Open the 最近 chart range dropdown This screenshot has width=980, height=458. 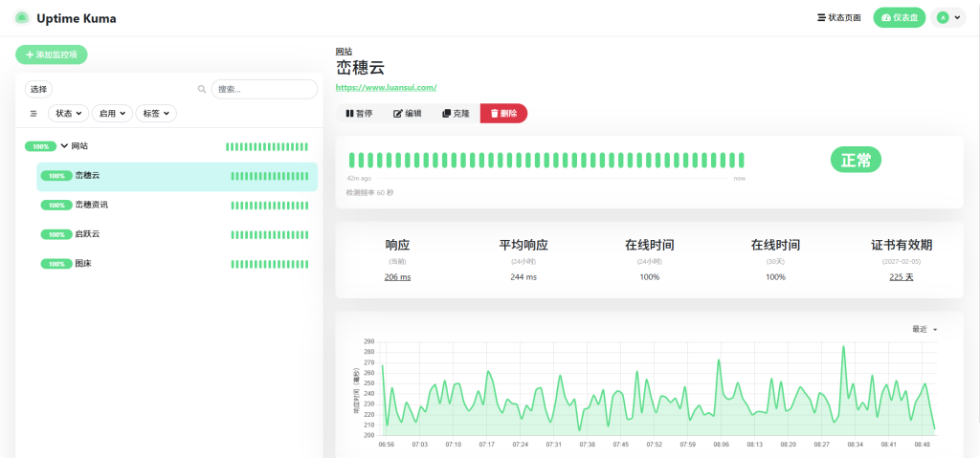tap(925, 329)
